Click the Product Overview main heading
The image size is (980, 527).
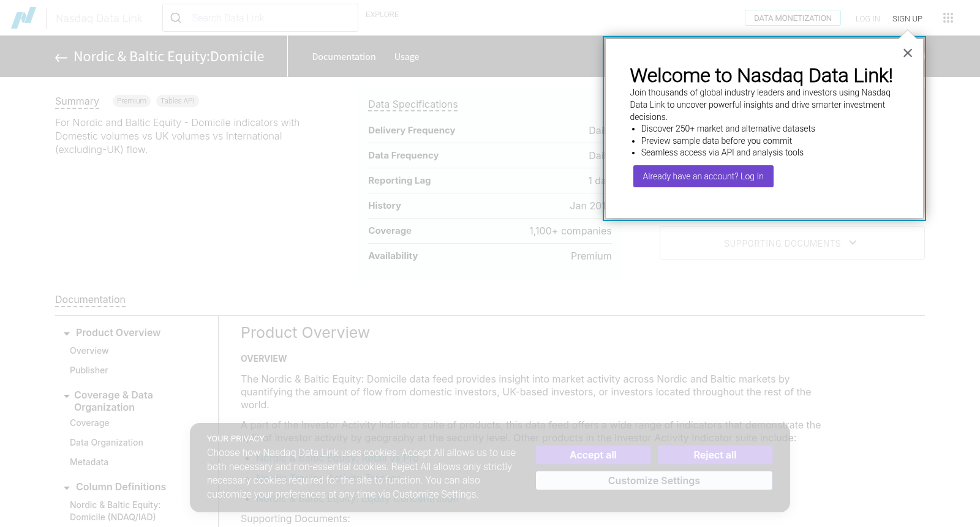pos(305,333)
